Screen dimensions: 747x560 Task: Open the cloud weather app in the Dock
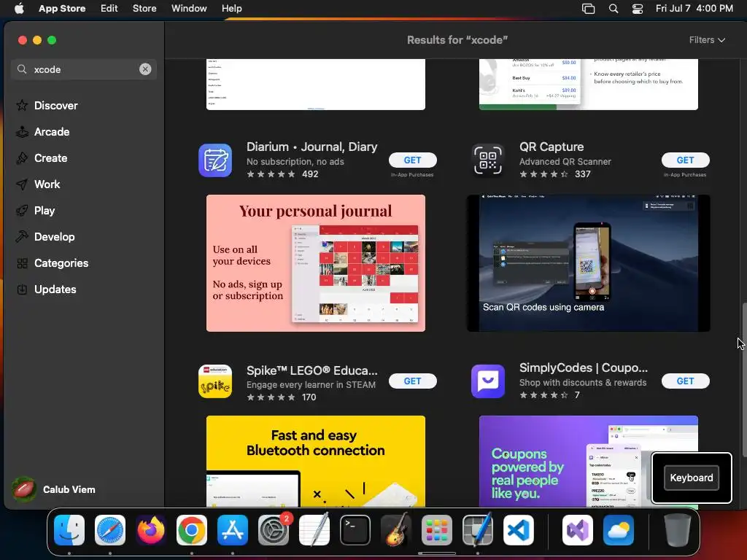tap(619, 530)
